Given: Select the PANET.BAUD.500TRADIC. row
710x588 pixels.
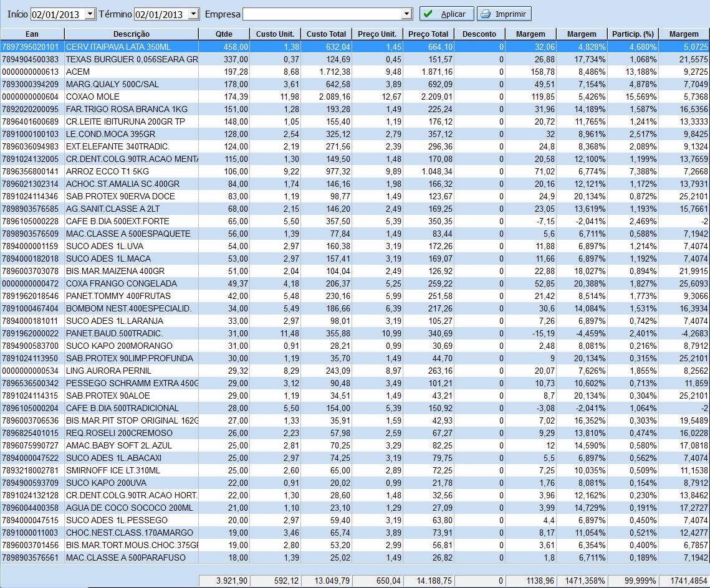Looking at the screenshot, I should coord(355,333).
